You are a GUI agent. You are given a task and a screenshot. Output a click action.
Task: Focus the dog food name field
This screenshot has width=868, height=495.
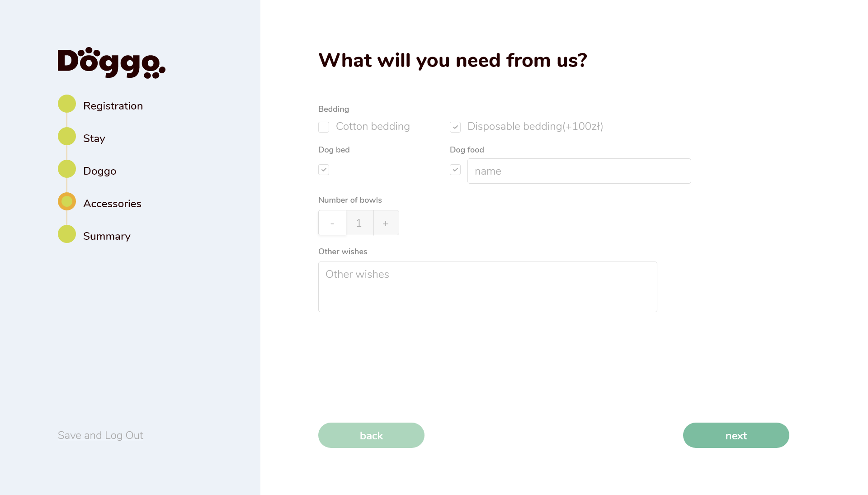579,171
